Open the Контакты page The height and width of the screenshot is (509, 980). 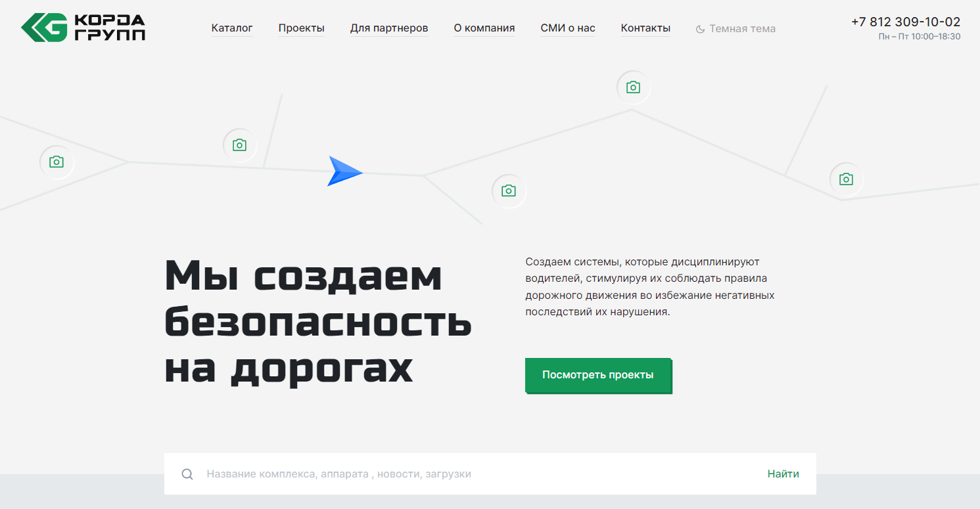(x=645, y=28)
